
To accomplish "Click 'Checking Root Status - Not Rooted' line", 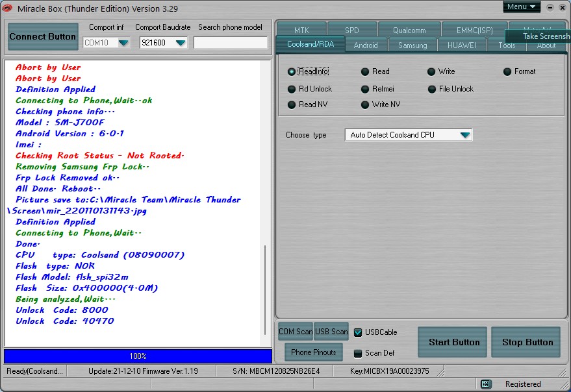I will pyautogui.click(x=100, y=156).
